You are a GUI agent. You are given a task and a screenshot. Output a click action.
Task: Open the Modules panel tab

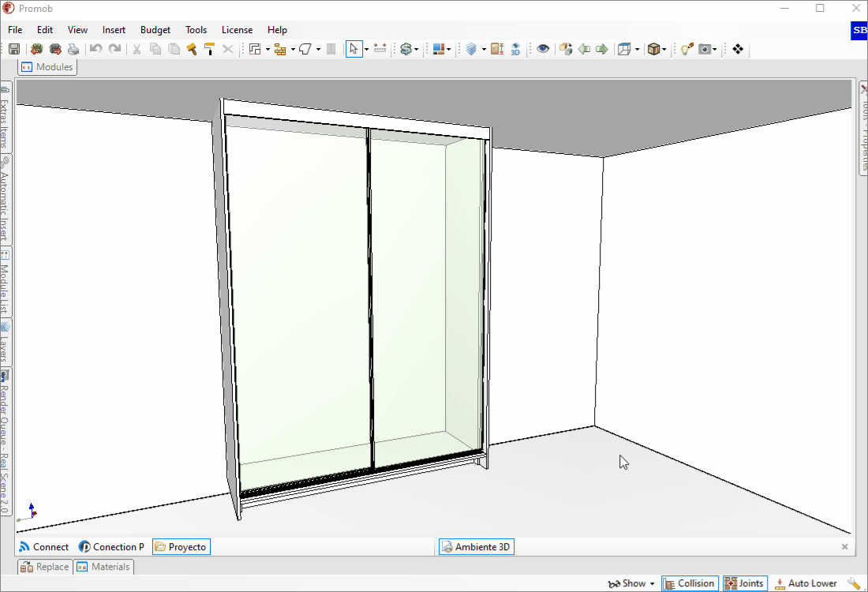[x=47, y=67]
